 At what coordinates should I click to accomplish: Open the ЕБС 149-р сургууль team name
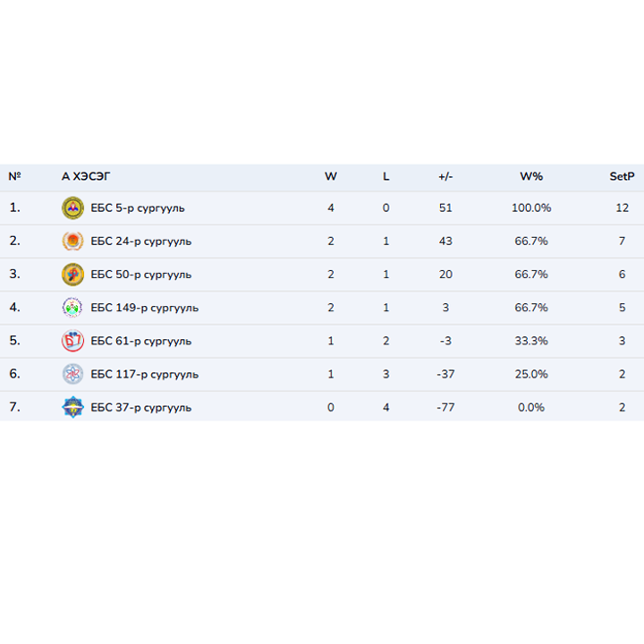[144, 308]
